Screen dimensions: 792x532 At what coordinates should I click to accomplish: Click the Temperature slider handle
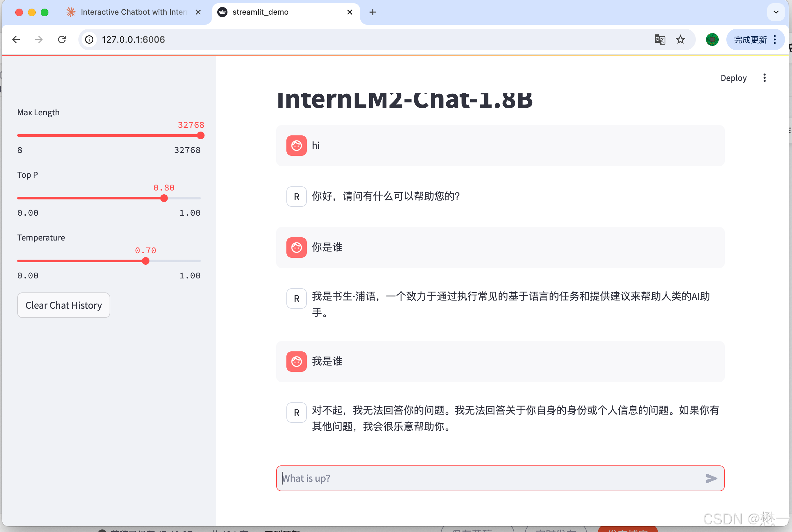pos(146,261)
